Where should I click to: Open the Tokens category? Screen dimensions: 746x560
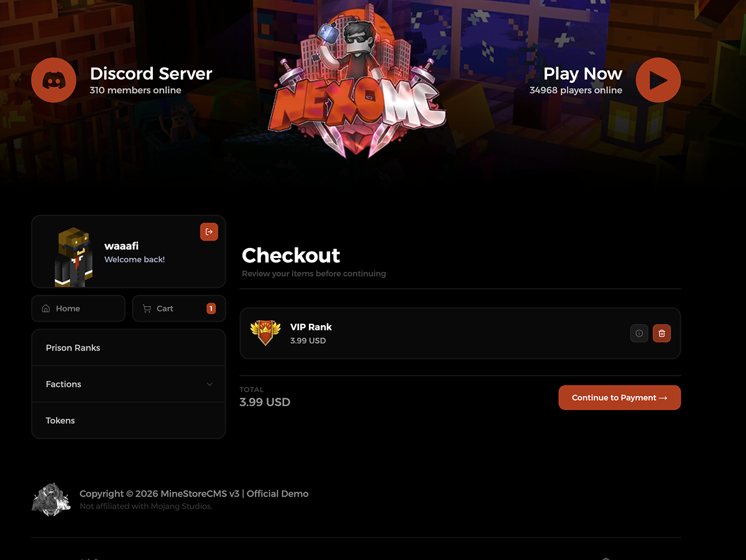coord(129,421)
